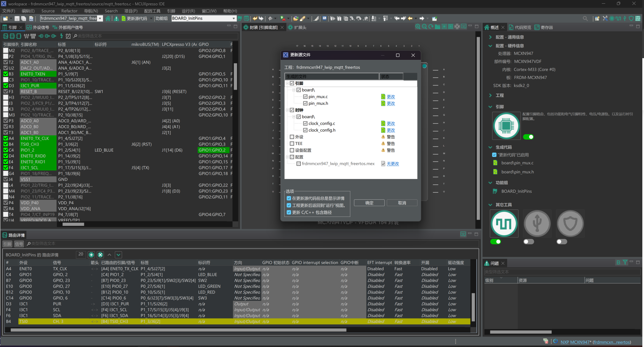The width and height of the screenshot is (644, 347).
Task: Click the yellow back arrow in the toolbar
Action: [x=410, y=18]
